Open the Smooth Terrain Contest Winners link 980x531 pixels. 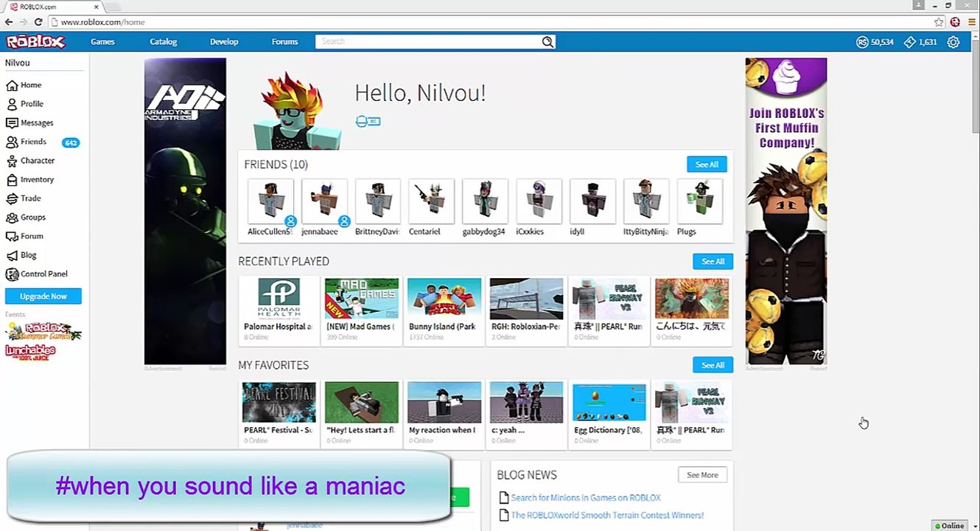pyautogui.click(x=607, y=516)
